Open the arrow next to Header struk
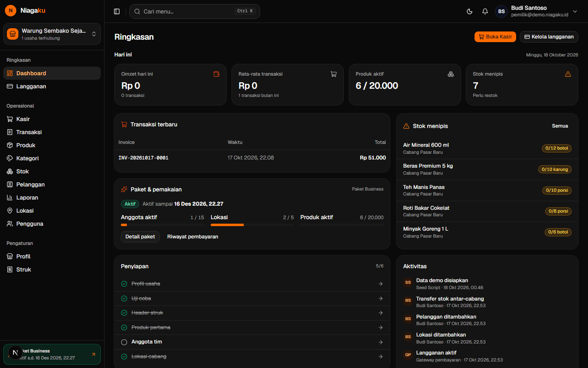This screenshot has height=368, width=588. 381,313
